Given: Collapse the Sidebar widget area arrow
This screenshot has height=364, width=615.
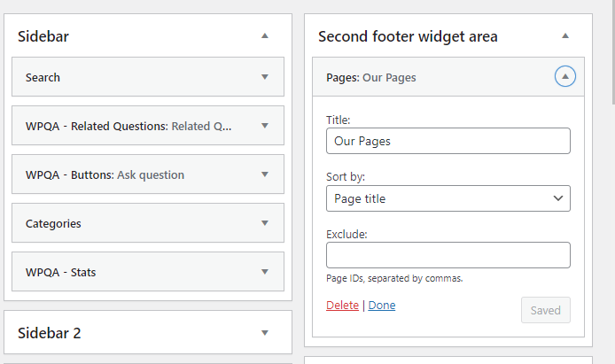Looking at the screenshot, I should tap(264, 36).
